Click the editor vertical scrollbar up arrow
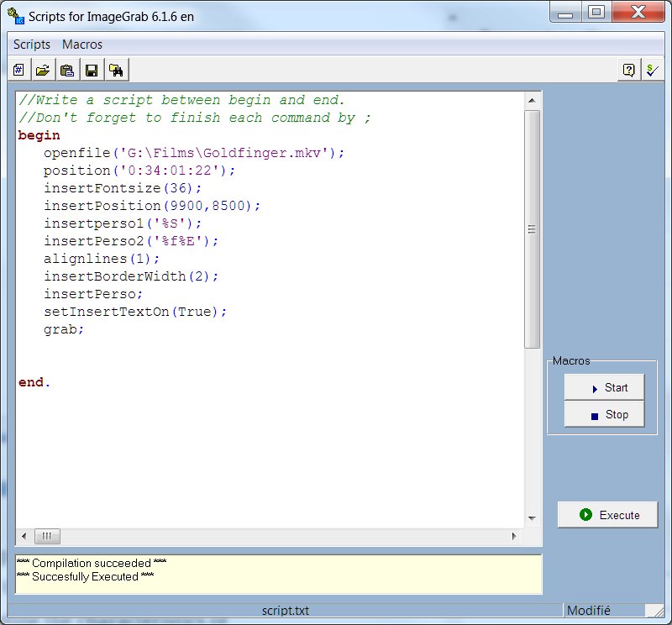The height and width of the screenshot is (625, 672). tap(532, 101)
